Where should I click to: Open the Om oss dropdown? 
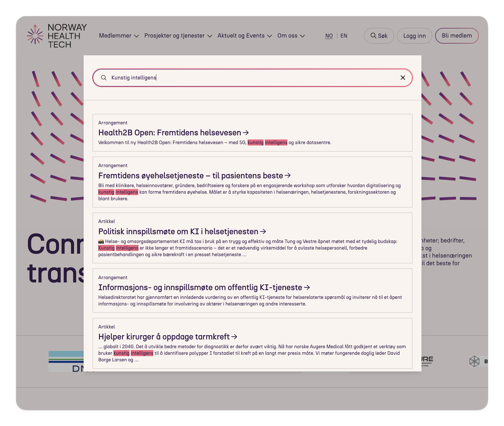point(291,36)
